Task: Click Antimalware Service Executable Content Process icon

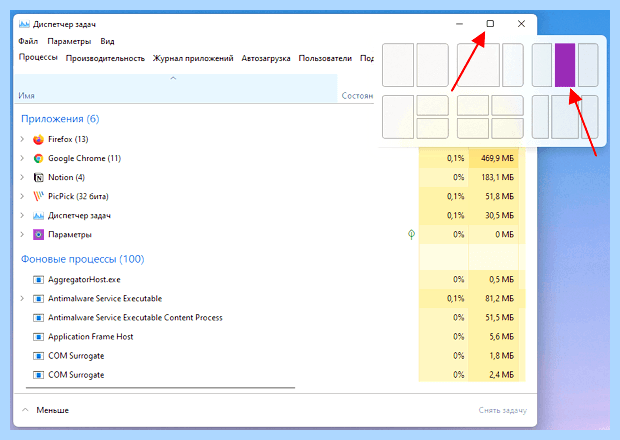Action: [38, 317]
